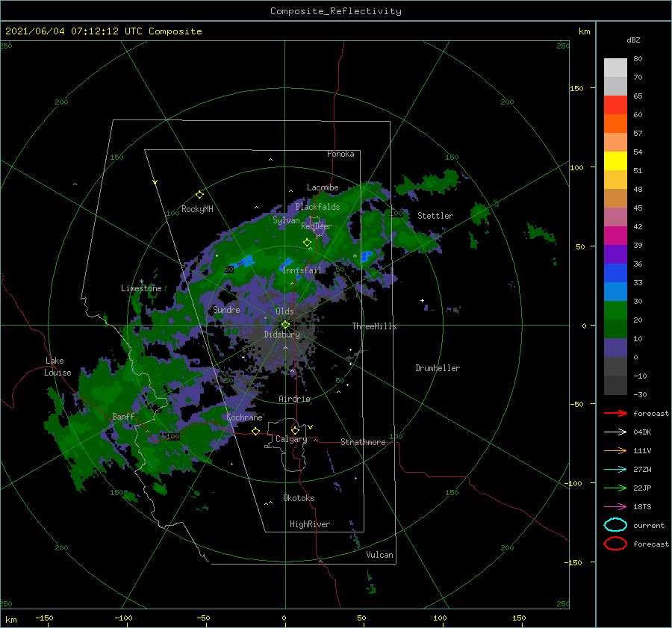Click the Limestone label
The image size is (672, 628).
pyautogui.click(x=141, y=288)
